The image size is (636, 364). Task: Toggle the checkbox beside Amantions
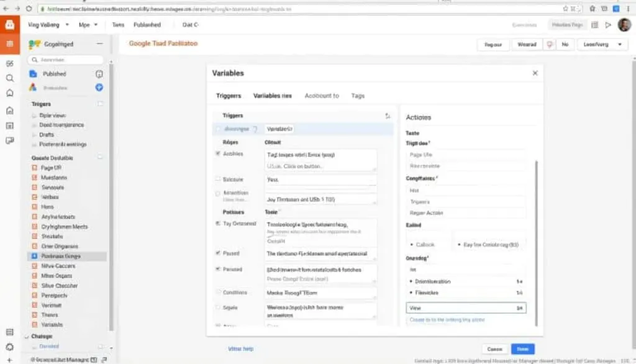click(218, 194)
